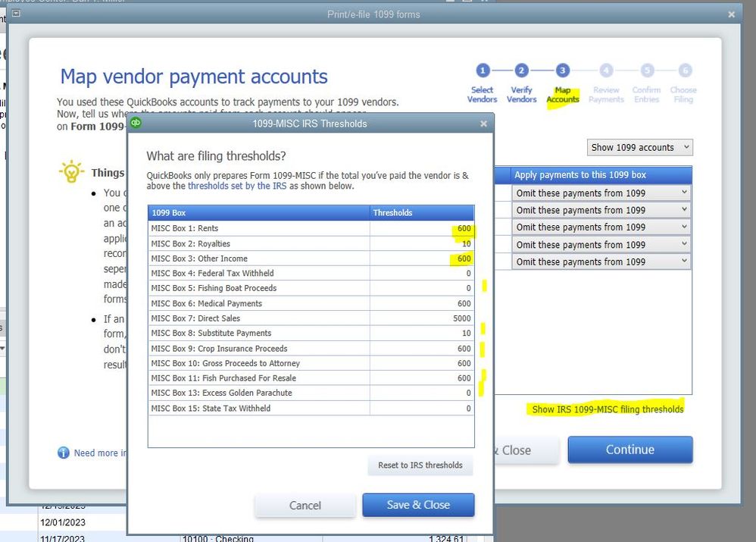Viewport: 756px width, 542px height.
Task: Select MISC Box 10: Gross Proceeds to Attorney label
Action: [225, 363]
